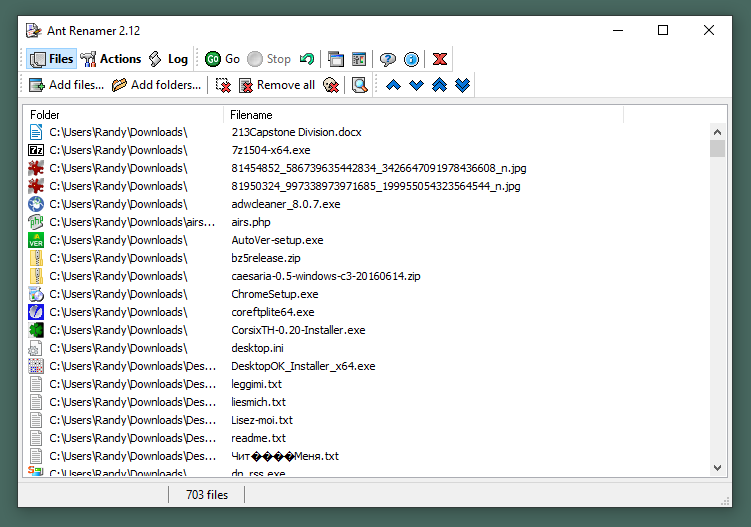Click the 7z icon beside 7z1504-x64.exe

coord(36,150)
